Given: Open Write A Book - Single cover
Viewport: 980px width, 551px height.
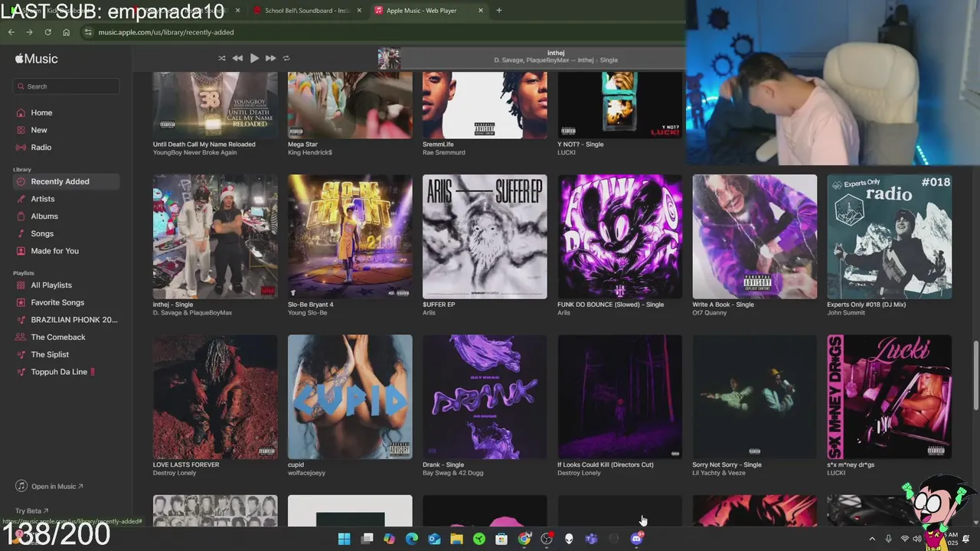Looking at the screenshot, I should pos(754,236).
